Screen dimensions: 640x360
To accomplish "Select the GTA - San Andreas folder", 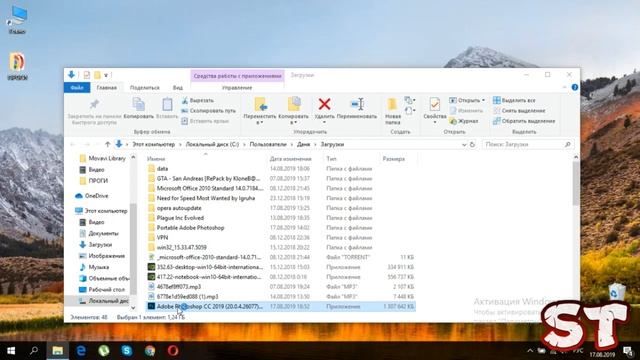I will 280,178.
